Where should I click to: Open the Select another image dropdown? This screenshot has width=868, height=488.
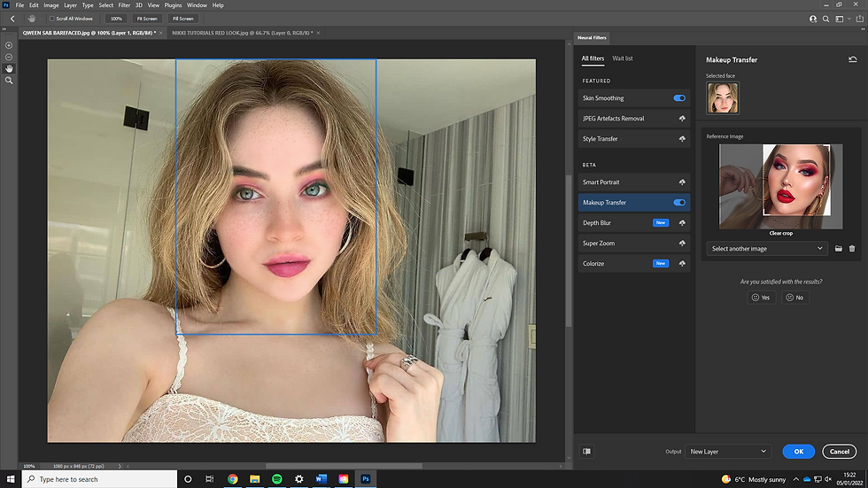(x=767, y=249)
